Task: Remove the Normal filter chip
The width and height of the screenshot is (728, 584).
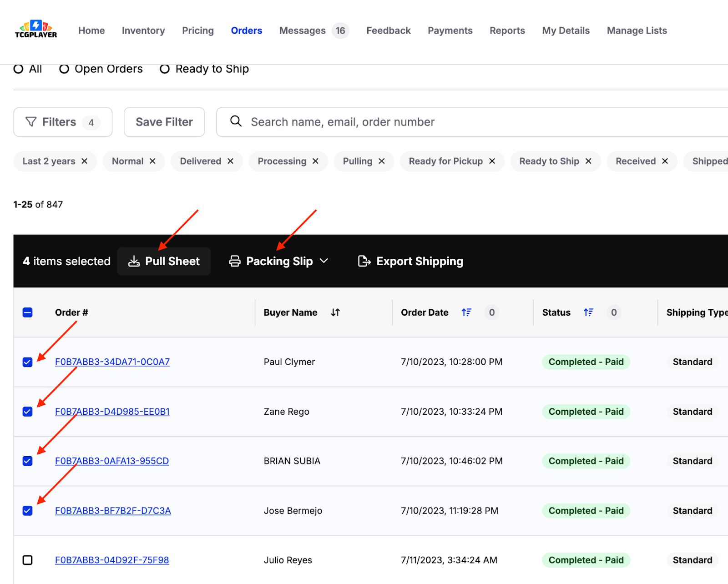Action: coord(152,161)
